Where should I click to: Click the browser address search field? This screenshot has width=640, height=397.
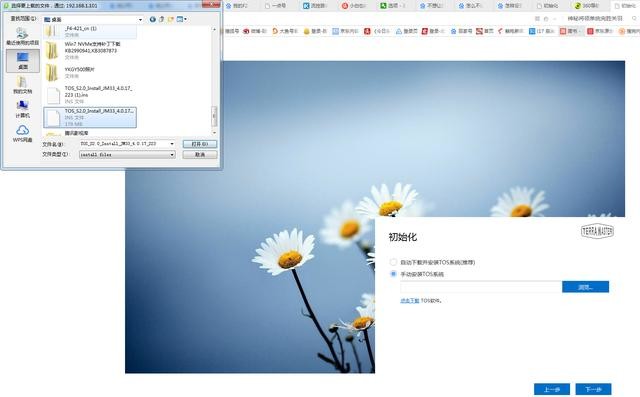click(x=594, y=18)
